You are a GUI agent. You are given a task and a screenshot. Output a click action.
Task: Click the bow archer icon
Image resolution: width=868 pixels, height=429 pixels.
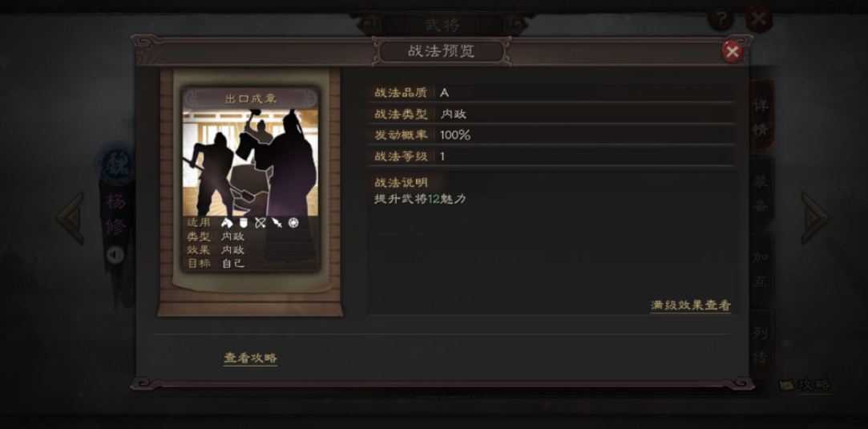[260, 223]
